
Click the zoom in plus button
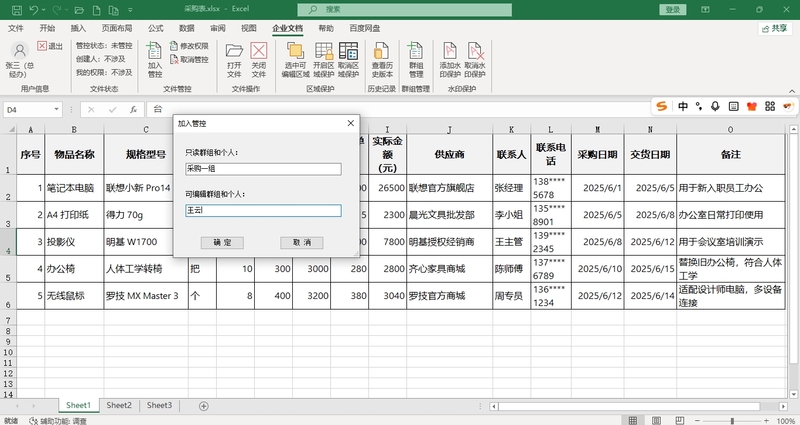pos(766,421)
